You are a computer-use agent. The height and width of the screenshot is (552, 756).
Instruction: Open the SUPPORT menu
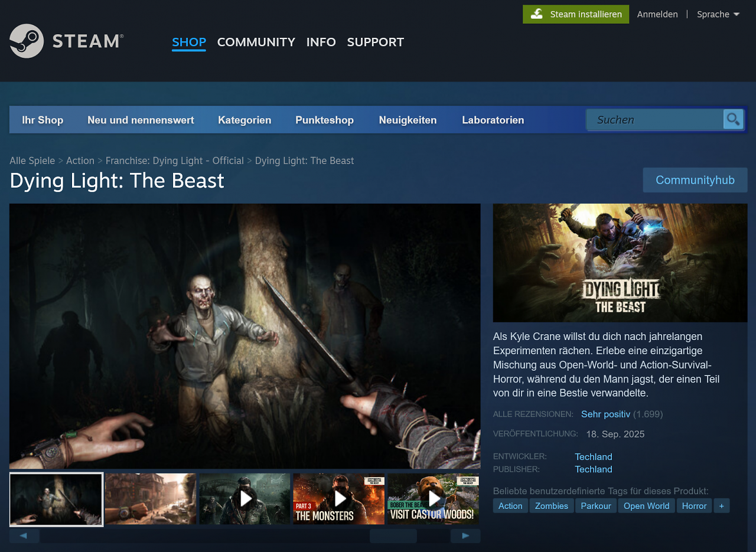(x=376, y=42)
